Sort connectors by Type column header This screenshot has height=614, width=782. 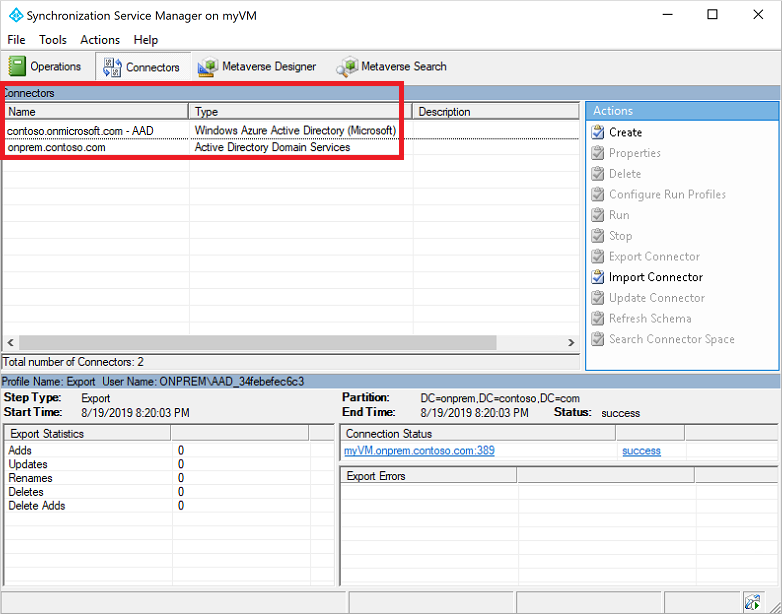click(x=301, y=112)
